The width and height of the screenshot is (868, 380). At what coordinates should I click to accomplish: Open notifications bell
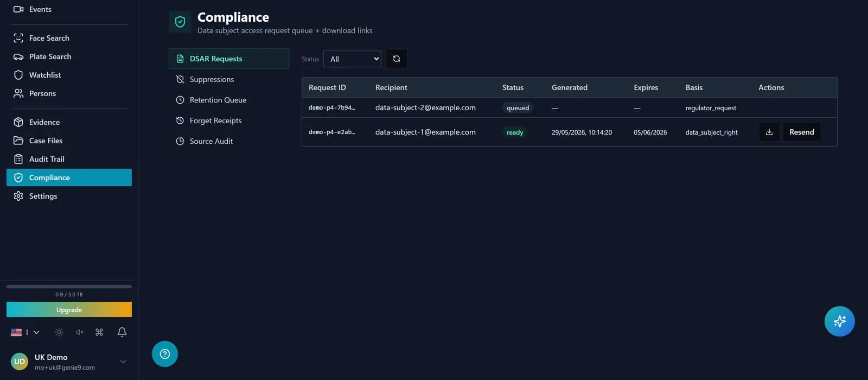click(x=122, y=332)
